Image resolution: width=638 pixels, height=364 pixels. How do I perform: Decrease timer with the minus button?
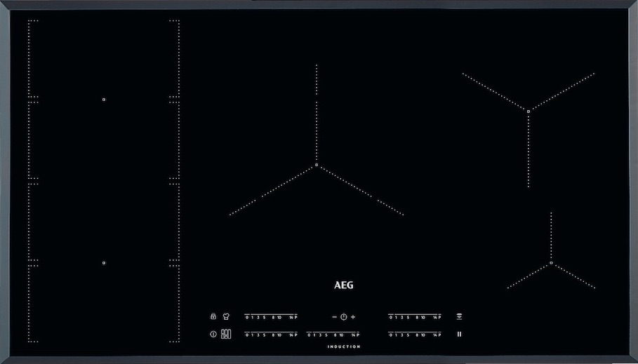coord(334,317)
